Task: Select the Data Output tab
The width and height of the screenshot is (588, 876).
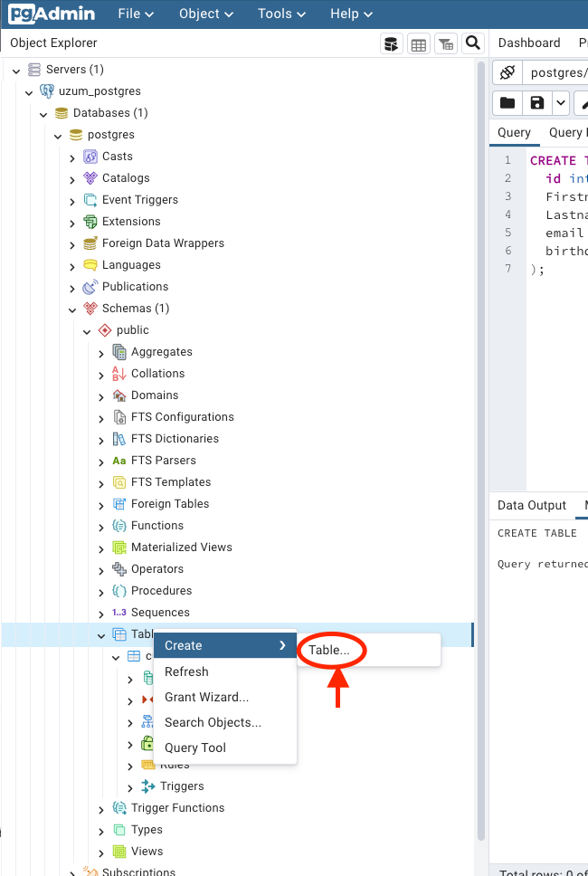Action: click(x=532, y=505)
